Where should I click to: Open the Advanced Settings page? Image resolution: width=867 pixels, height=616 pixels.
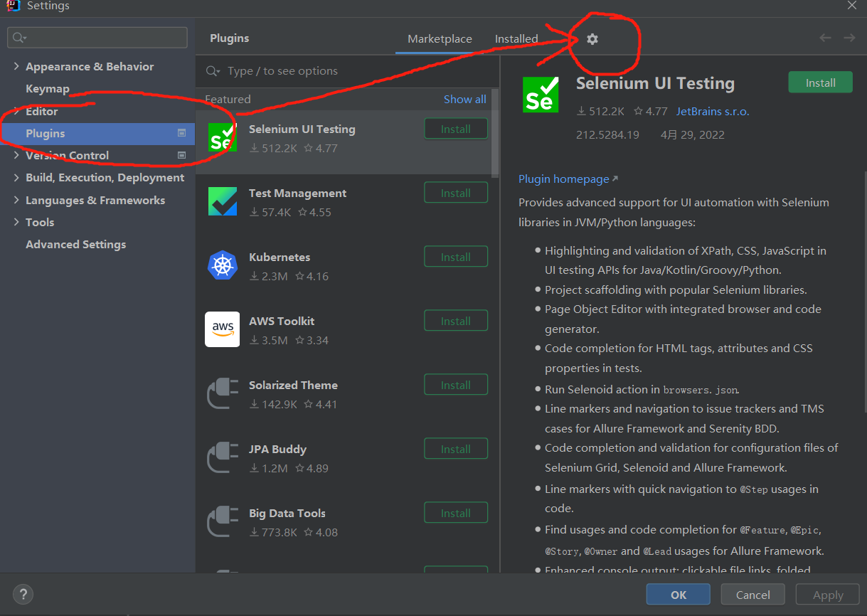click(x=76, y=244)
